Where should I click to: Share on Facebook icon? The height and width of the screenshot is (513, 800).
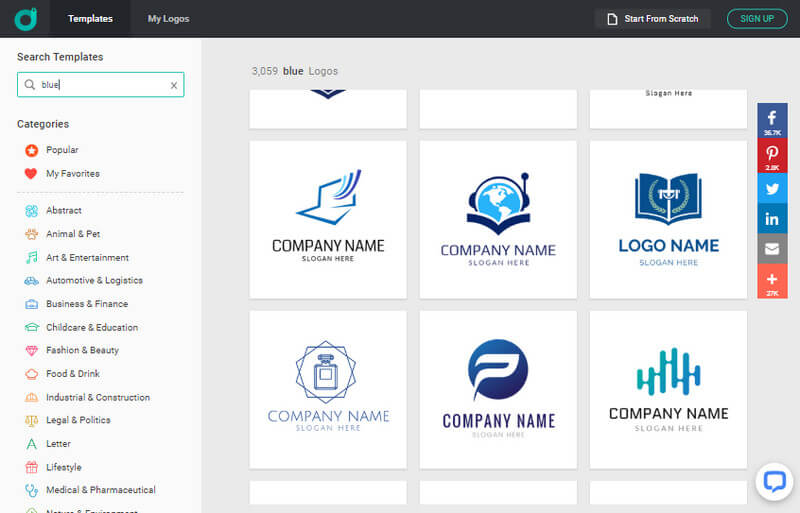[772, 120]
